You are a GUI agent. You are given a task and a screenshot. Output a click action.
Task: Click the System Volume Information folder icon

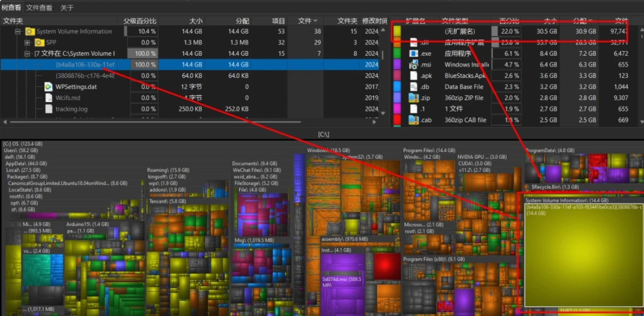(30, 32)
